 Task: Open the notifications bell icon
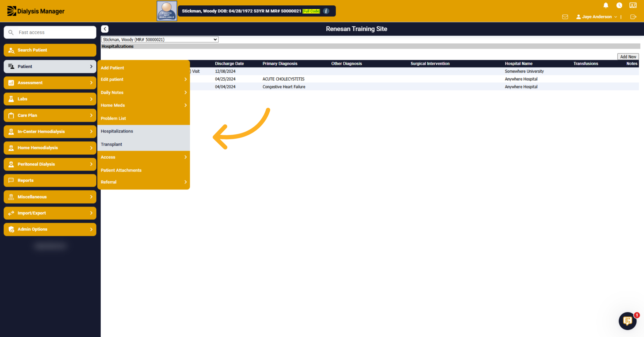click(x=606, y=5)
